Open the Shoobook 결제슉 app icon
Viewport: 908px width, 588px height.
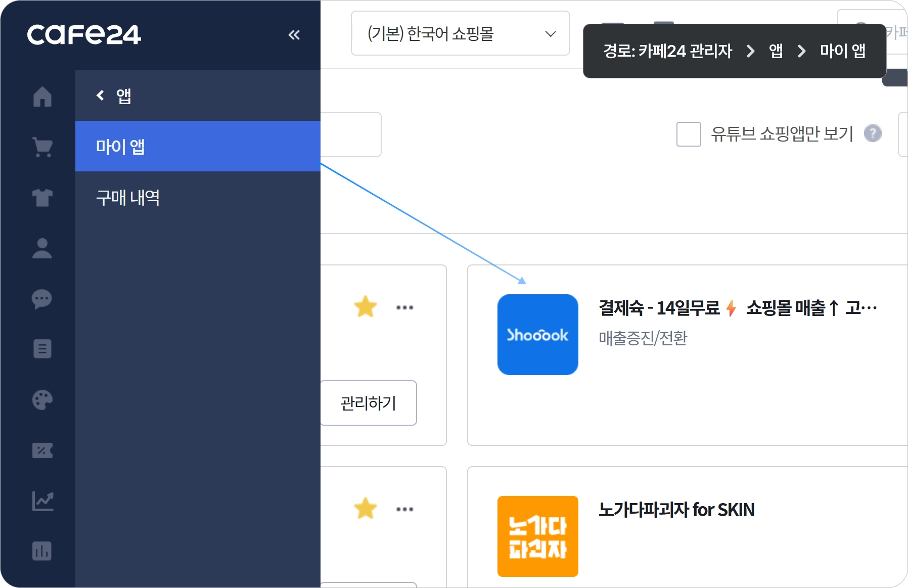(538, 335)
